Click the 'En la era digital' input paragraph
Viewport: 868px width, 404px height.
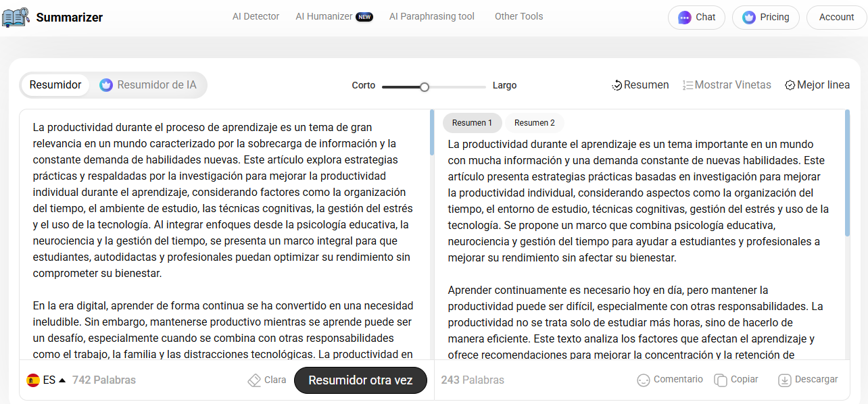pos(223,330)
